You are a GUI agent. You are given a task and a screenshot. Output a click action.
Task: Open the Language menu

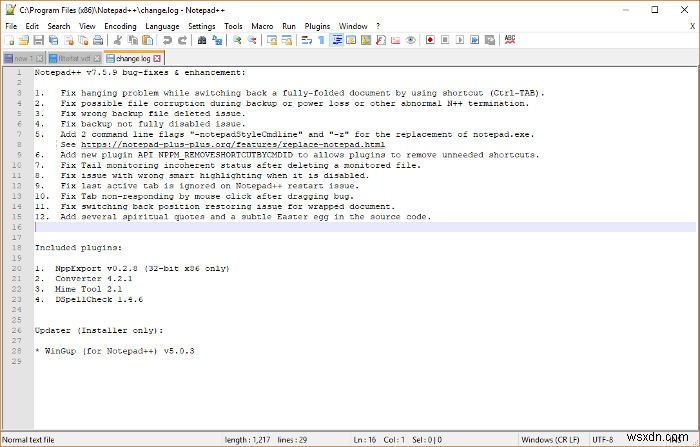(x=162, y=25)
